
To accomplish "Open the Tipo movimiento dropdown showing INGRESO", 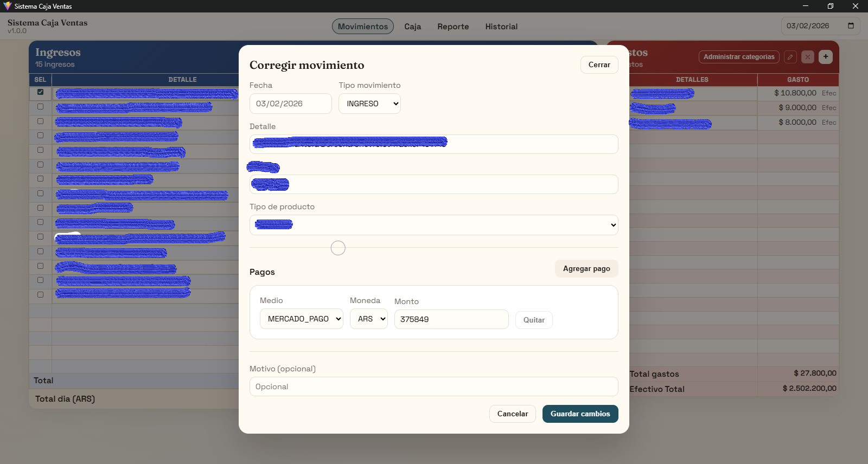I will click(x=369, y=104).
